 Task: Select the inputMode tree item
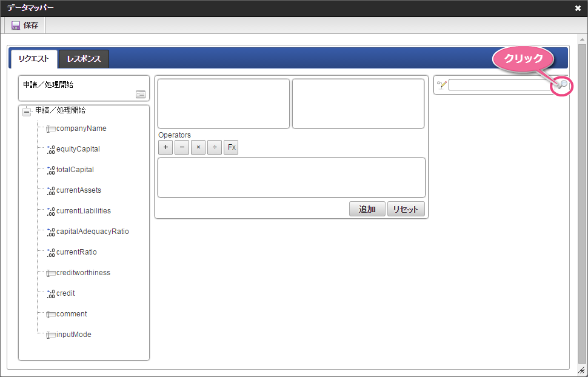[x=74, y=335]
